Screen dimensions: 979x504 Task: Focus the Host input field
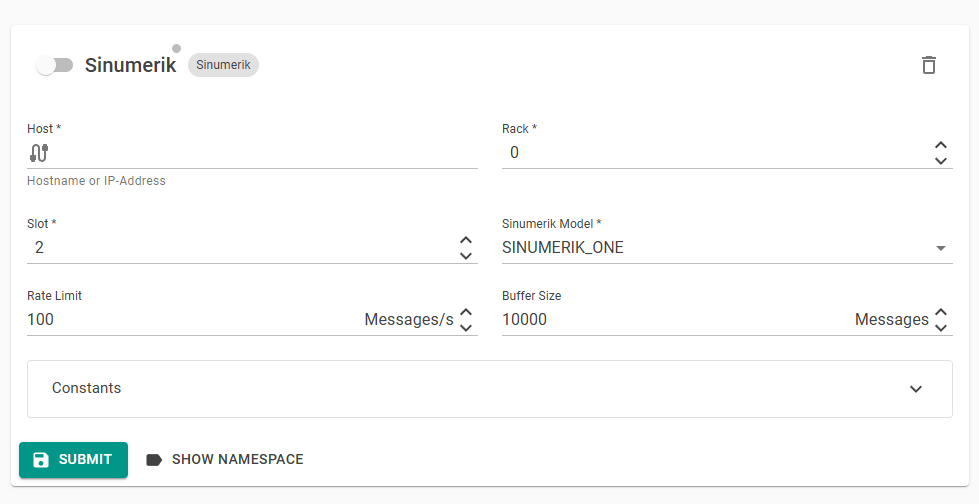pos(260,153)
